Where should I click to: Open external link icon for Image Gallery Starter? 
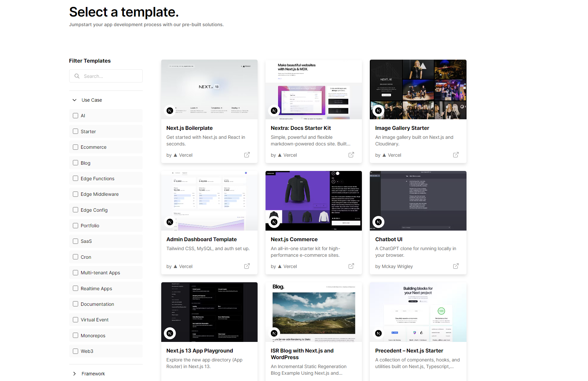(456, 155)
